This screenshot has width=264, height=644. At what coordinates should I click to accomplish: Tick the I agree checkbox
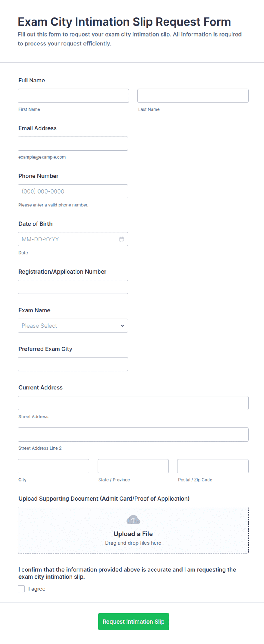21,589
